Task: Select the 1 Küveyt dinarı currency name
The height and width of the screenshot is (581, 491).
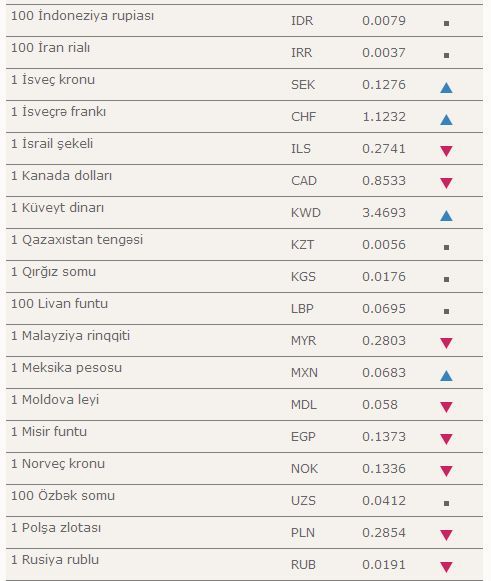Action: (x=57, y=208)
